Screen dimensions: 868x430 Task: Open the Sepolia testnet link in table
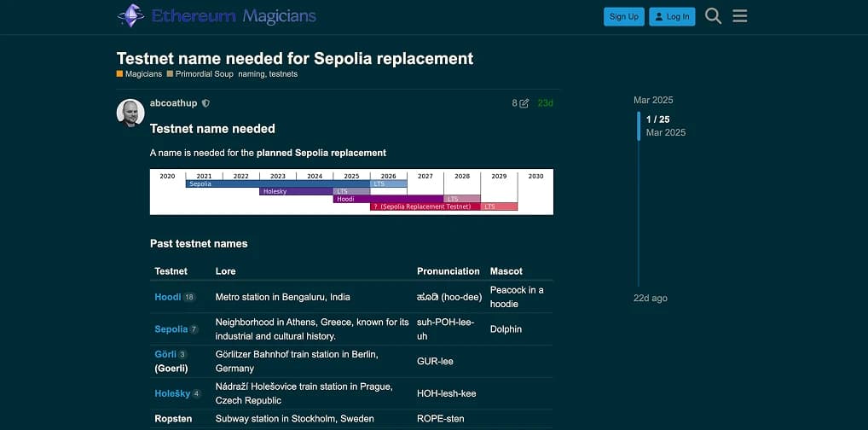(171, 329)
